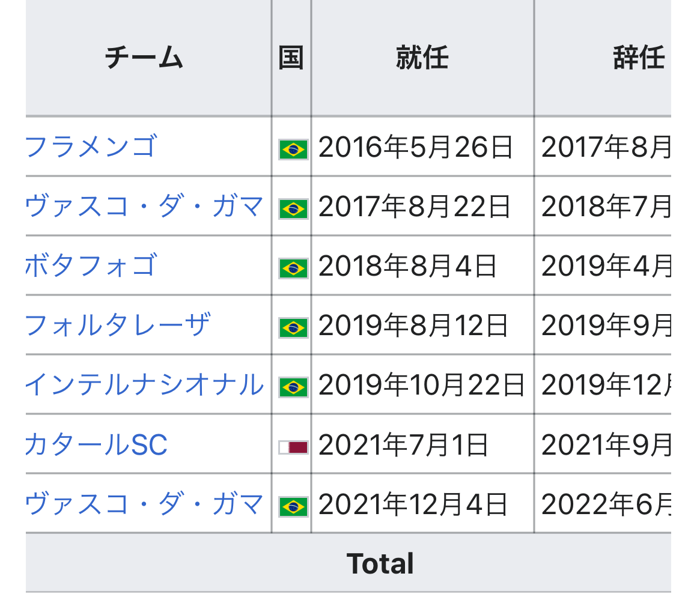Click the チーム column header
The height and width of the screenshot is (600, 700).
click(x=144, y=58)
